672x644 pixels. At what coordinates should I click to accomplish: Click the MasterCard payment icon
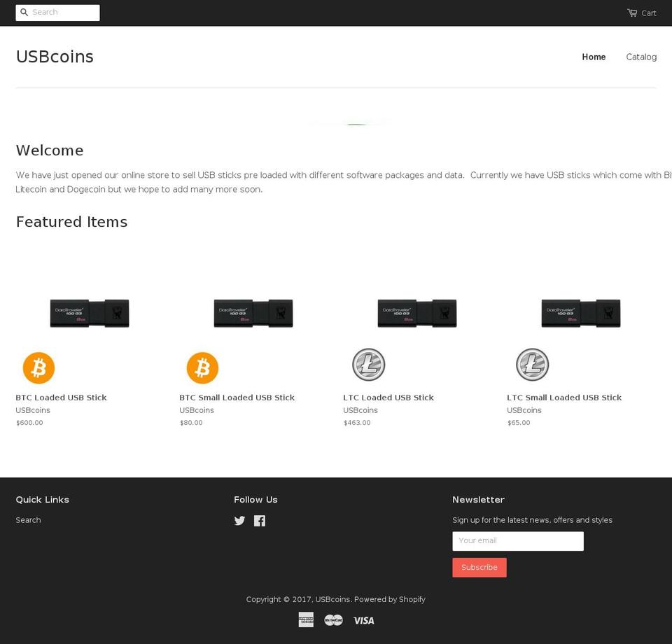click(333, 619)
